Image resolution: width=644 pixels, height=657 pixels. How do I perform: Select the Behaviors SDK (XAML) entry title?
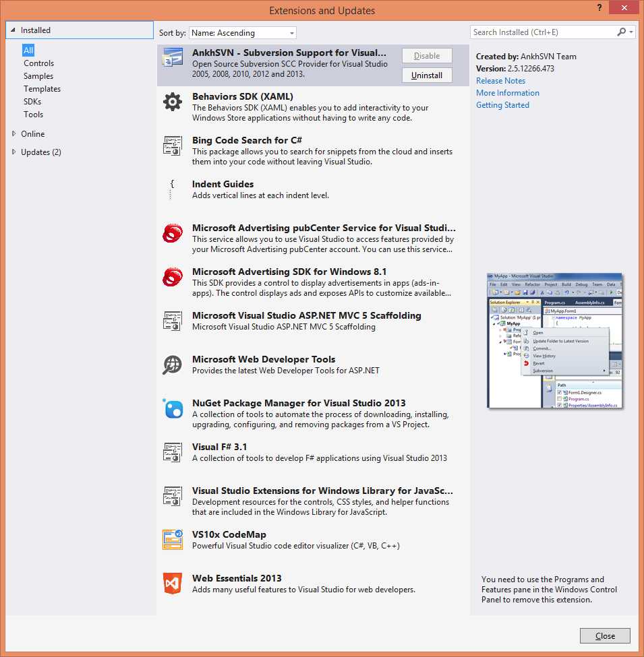(x=243, y=96)
